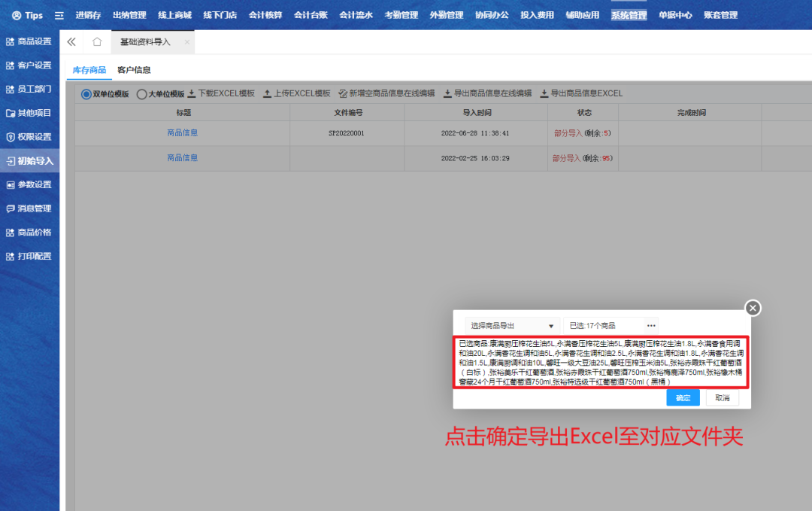The height and width of the screenshot is (511, 812).
Task: Click the blue 确定 button
Action: 683,398
